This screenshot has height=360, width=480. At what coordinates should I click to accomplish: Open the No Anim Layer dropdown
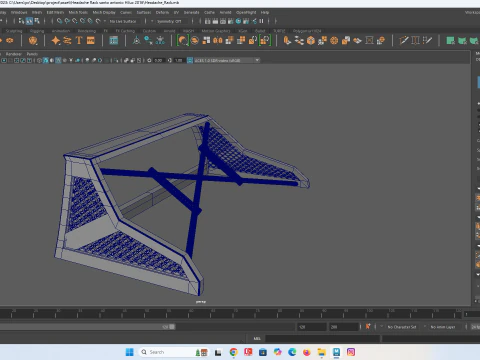(443, 327)
